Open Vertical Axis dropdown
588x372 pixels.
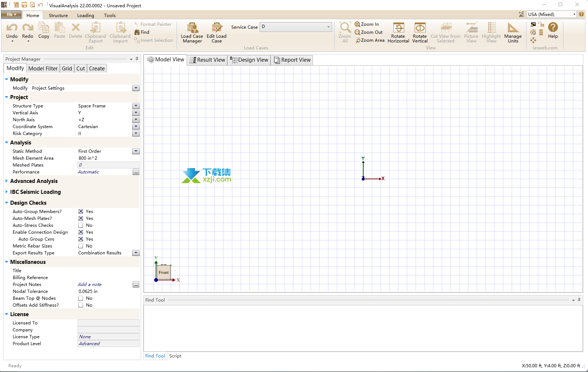(136, 113)
